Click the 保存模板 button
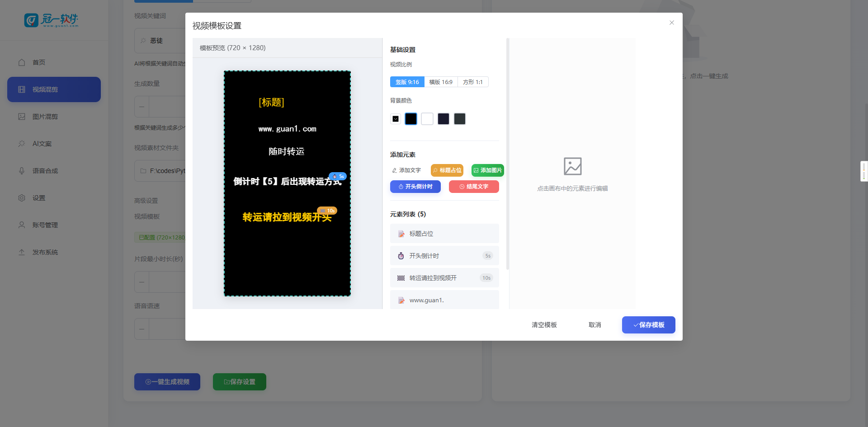Viewport: 868px width, 427px height. (x=648, y=325)
